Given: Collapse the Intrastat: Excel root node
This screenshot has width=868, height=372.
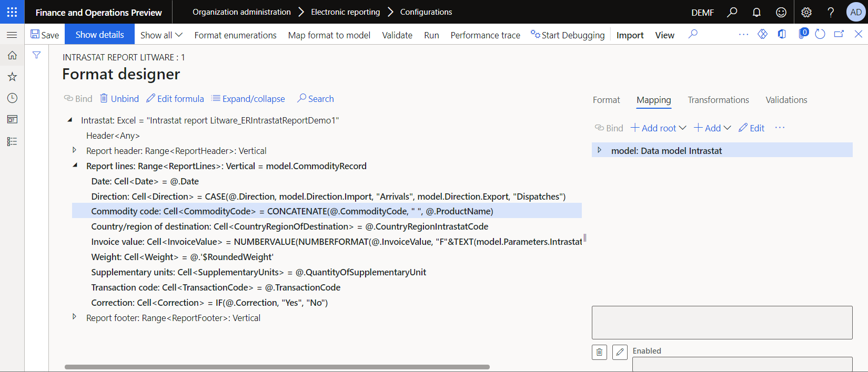Looking at the screenshot, I should pyautogui.click(x=69, y=120).
